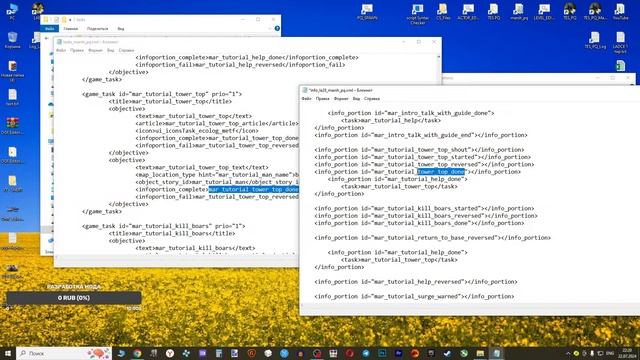The height and width of the screenshot is (360, 640).
Task: Open the PQ_SPAWN desktop shortcut
Action: (367, 12)
